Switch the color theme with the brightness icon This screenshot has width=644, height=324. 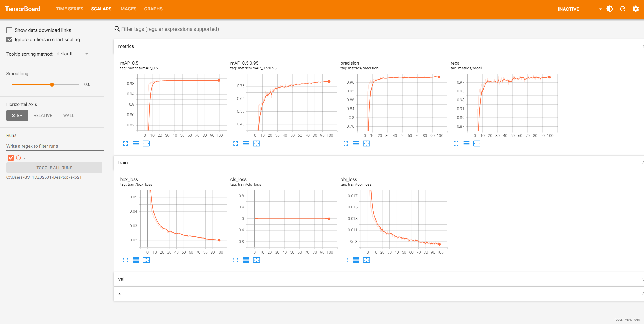coord(610,9)
